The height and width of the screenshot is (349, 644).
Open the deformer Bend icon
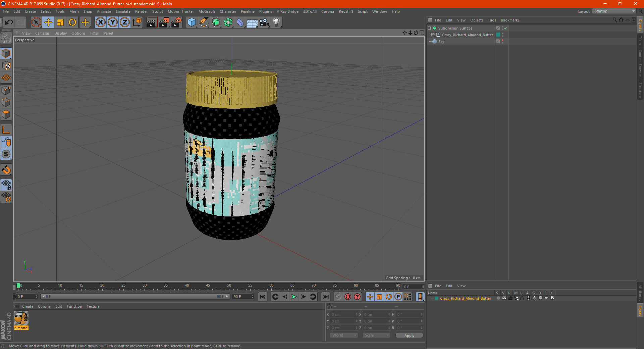tap(240, 22)
